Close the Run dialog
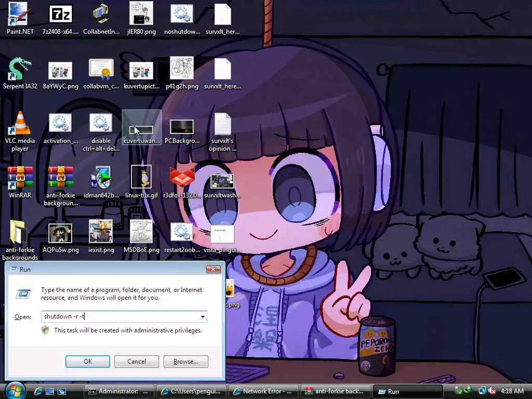532x399 pixels. coord(214,270)
